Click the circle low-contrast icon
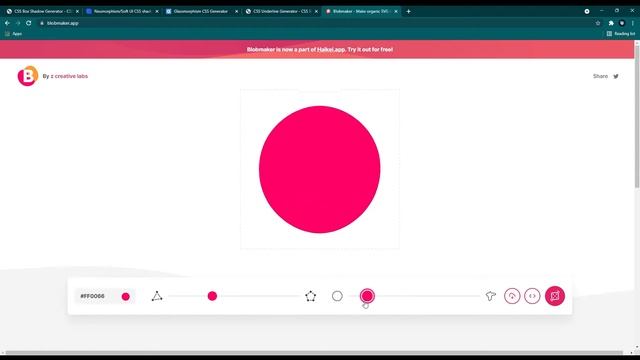 pyautogui.click(x=337, y=296)
